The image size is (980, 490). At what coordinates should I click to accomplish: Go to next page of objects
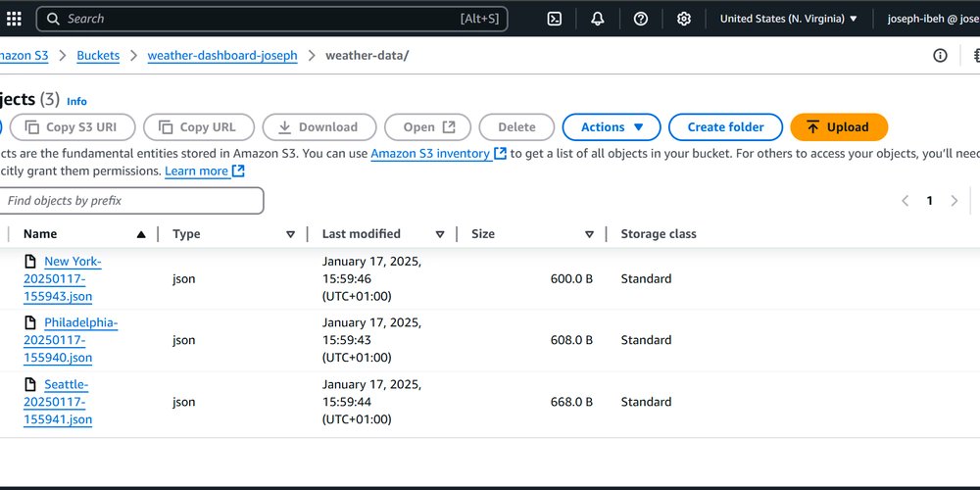pos(954,201)
